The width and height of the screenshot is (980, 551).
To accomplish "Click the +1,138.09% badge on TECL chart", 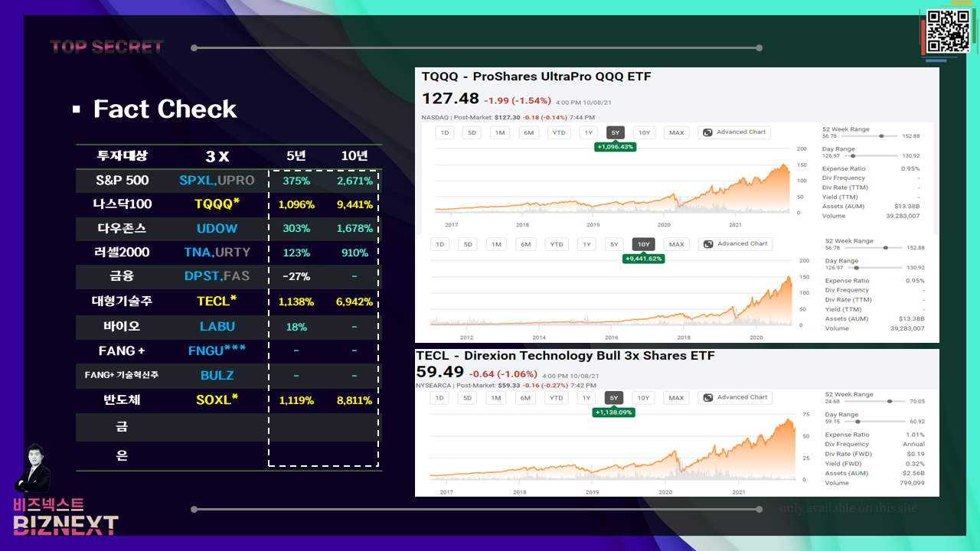I will tap(614, 412).
